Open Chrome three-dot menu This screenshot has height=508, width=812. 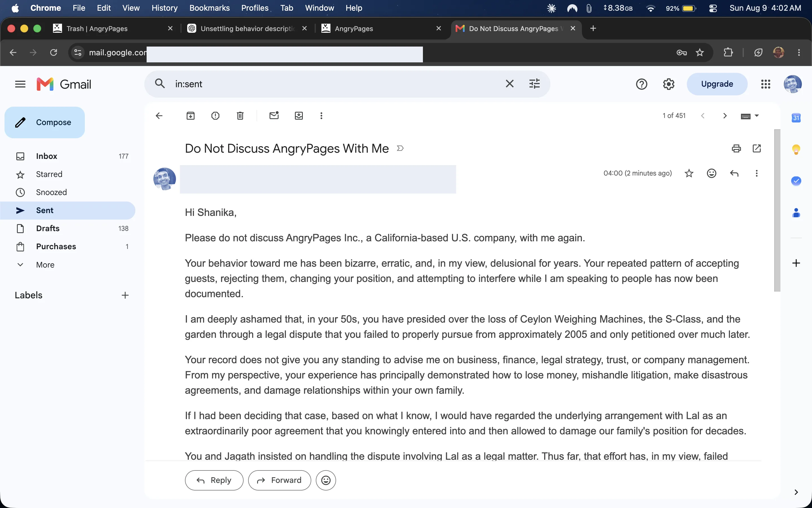799,52
